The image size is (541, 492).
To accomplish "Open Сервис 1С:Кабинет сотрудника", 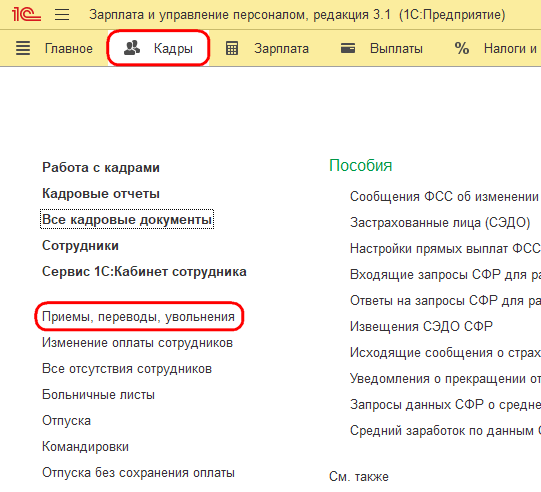I will click(x=144, y=272).
